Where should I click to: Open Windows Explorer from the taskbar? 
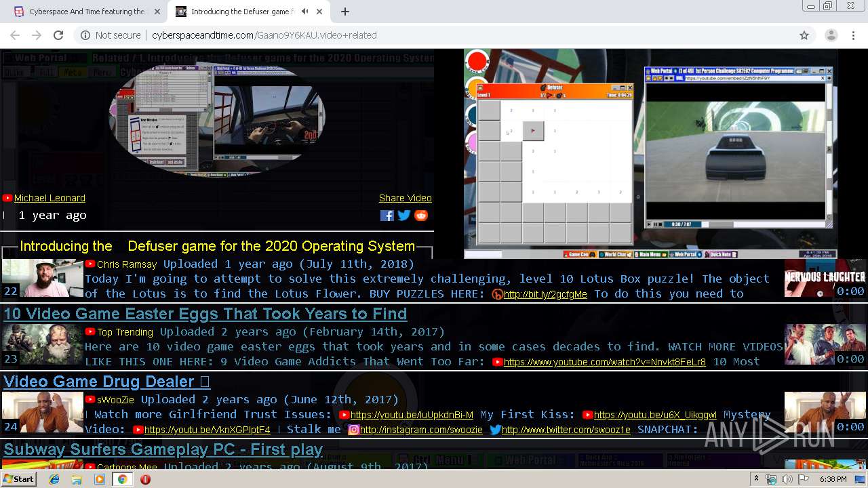tap(77, 479)
